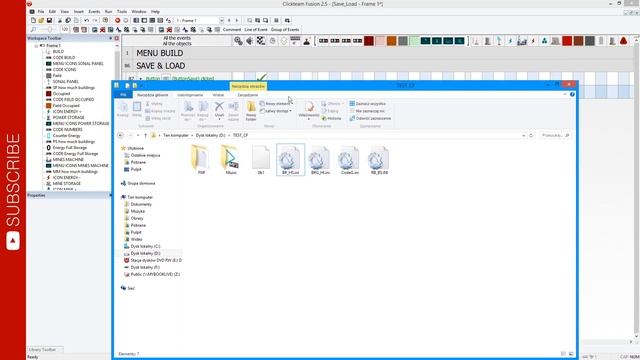Click Historia button in Explorer ribbon

point(331,118)
